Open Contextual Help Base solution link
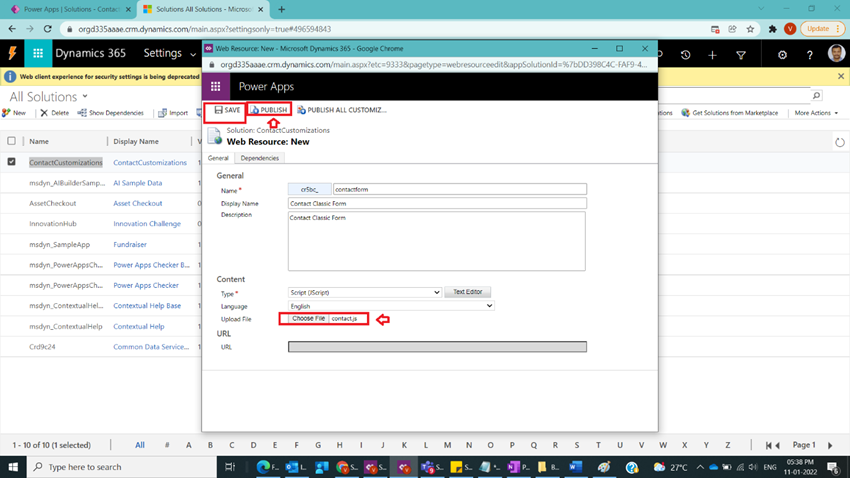The height and width of the screenshot is (478, 850). [x=147, y=306]
